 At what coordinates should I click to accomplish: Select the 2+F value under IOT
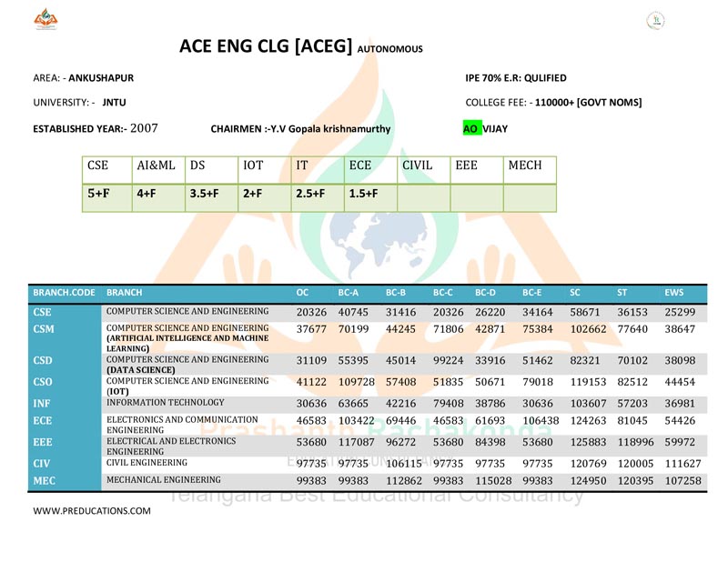(x=253, y=193)
